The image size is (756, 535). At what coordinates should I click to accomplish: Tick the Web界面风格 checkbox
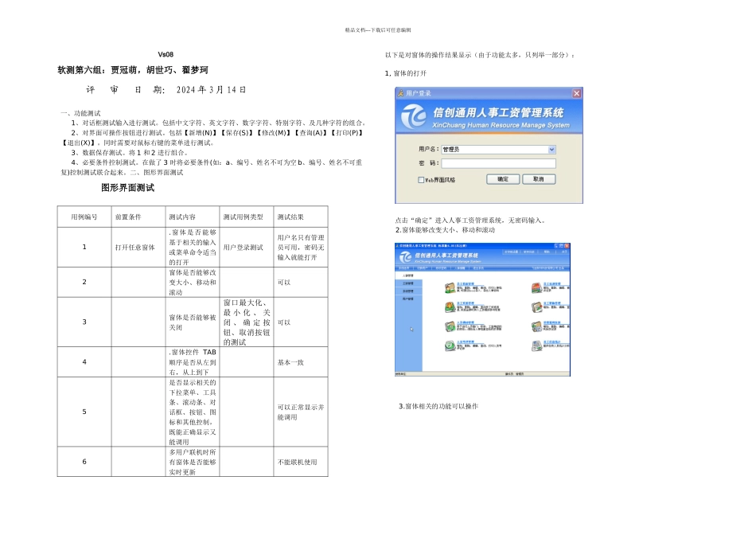[x=421, y=179]
